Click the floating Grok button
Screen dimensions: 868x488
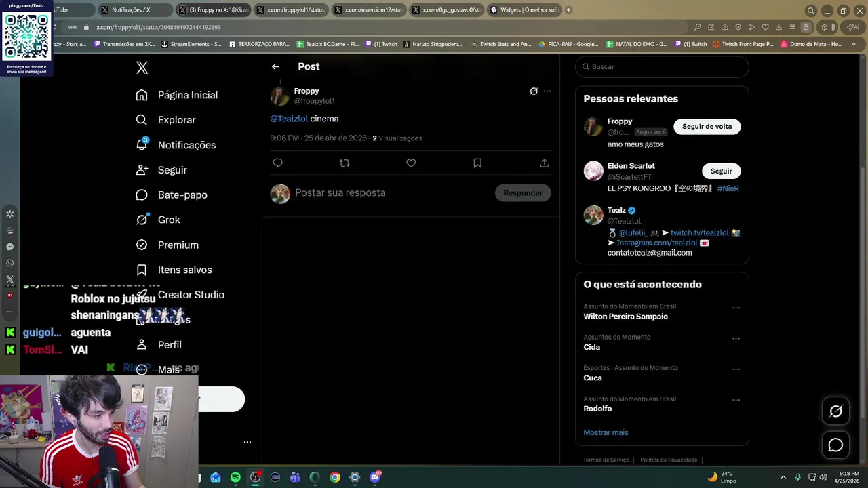[835, 411]
